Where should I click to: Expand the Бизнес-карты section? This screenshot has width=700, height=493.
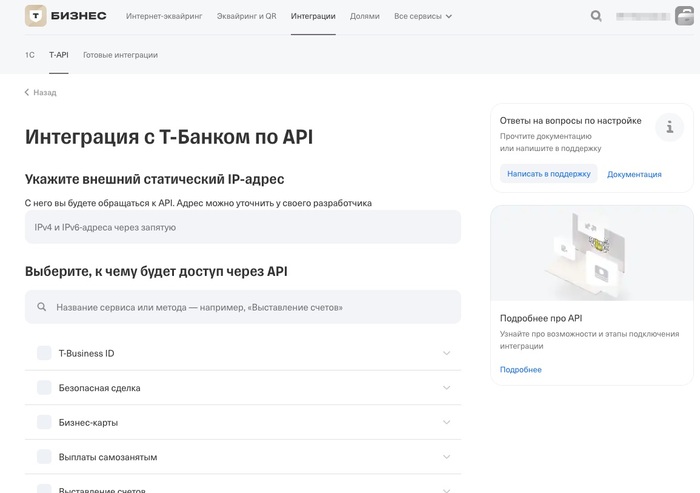446,422
